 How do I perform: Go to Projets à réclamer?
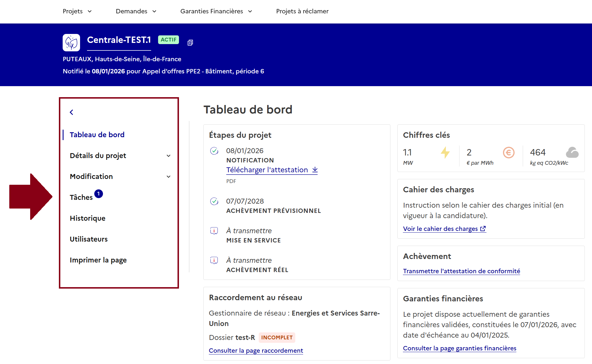(x=302, y=11)
